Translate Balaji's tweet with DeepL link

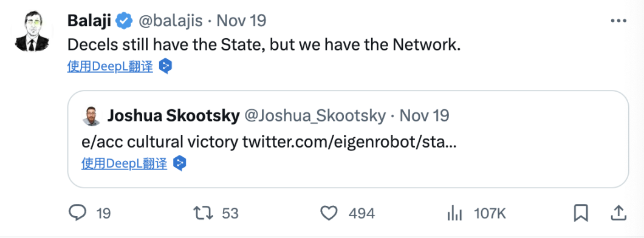click(x=110, y=66)
